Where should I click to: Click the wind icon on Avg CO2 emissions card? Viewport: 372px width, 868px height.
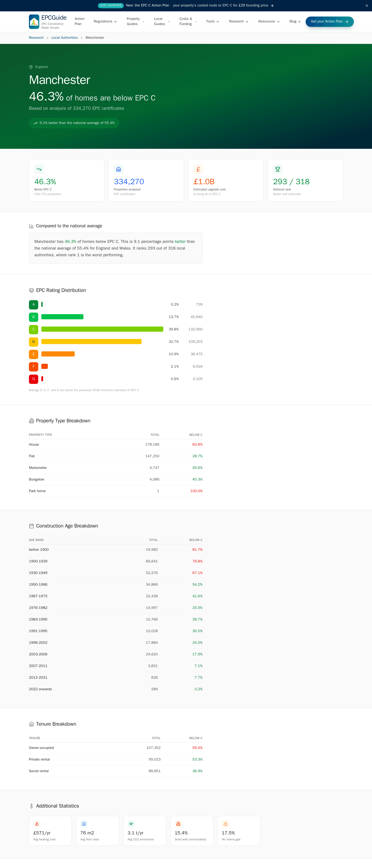[131, 824]
